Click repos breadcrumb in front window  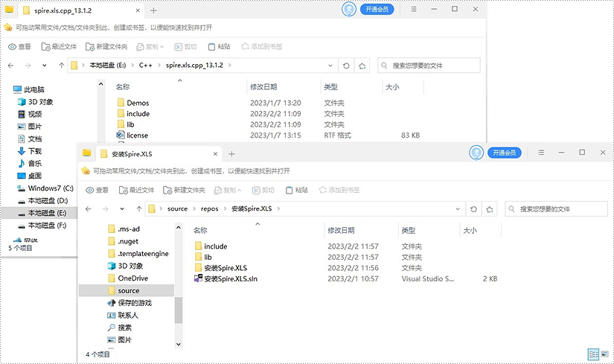[209, 209]
